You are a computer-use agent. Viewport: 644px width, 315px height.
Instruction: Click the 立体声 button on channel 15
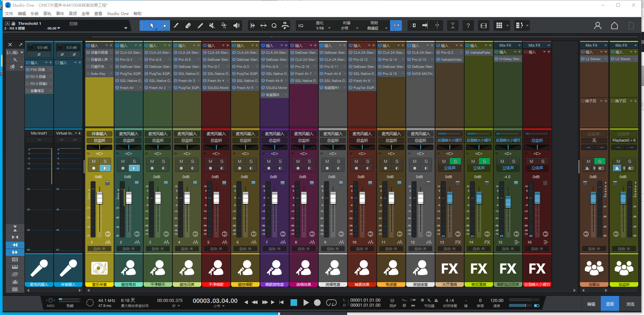click(508, 168)
